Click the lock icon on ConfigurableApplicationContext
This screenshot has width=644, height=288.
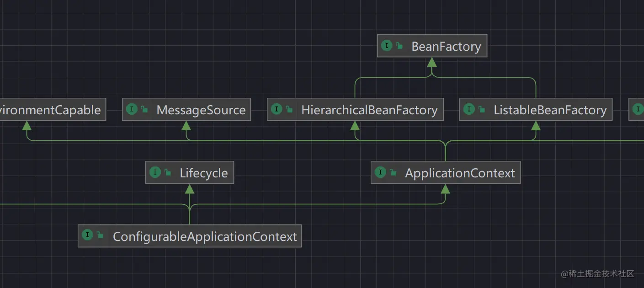click(x=100, y=236)
